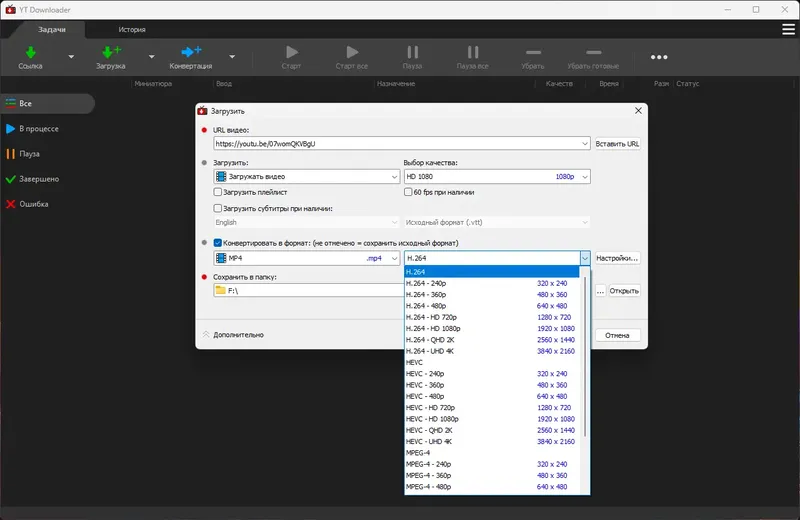Open the MP4 format dropdown
800x520 pixels.
pos(307,258)
